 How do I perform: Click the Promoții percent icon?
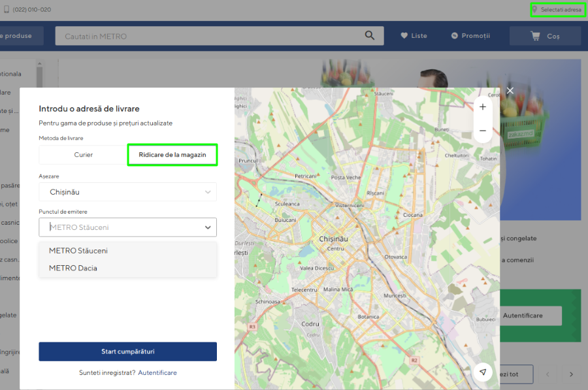tap(454, 36)
